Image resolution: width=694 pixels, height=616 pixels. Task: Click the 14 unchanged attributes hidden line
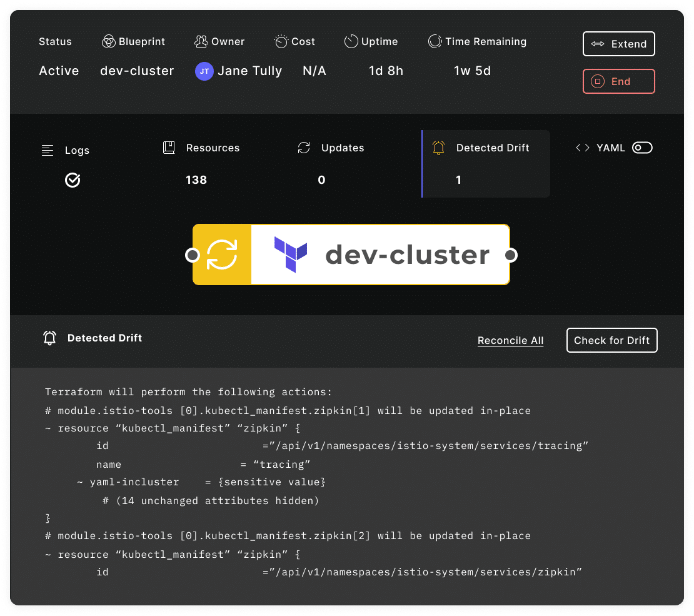coord(211,501)
